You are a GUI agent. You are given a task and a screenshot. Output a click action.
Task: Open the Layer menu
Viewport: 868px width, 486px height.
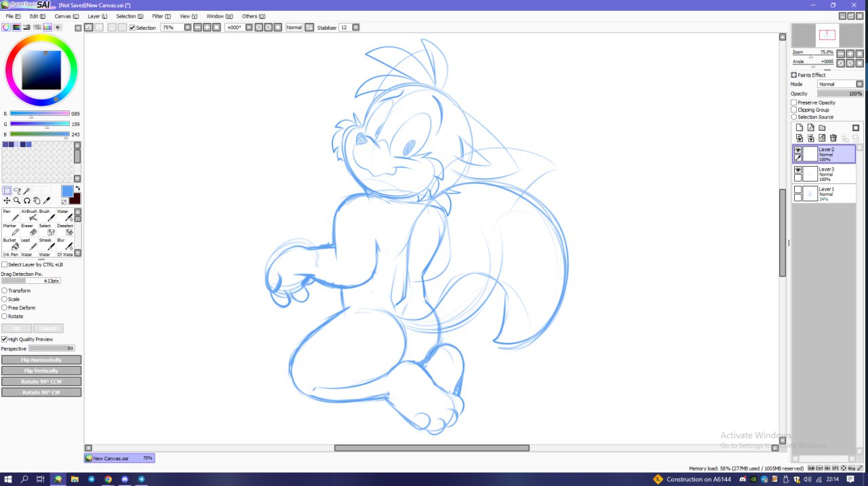(x=98, y=16)
